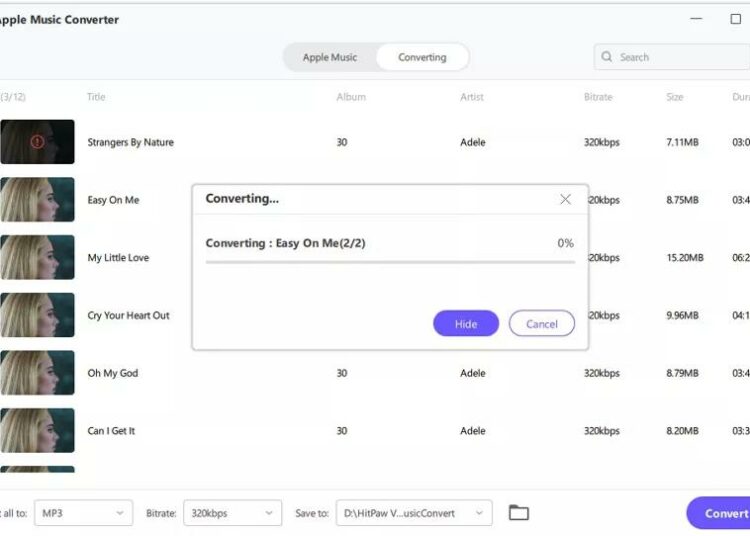Close the Converting dialog with X
This screenshot has height=536, width=750.
[565, 199]
